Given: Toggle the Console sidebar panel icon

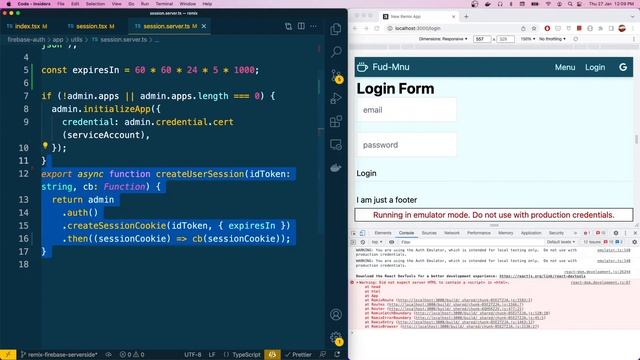Looking at the screenshot, I should pyautogui.click(x=353, y=242).
